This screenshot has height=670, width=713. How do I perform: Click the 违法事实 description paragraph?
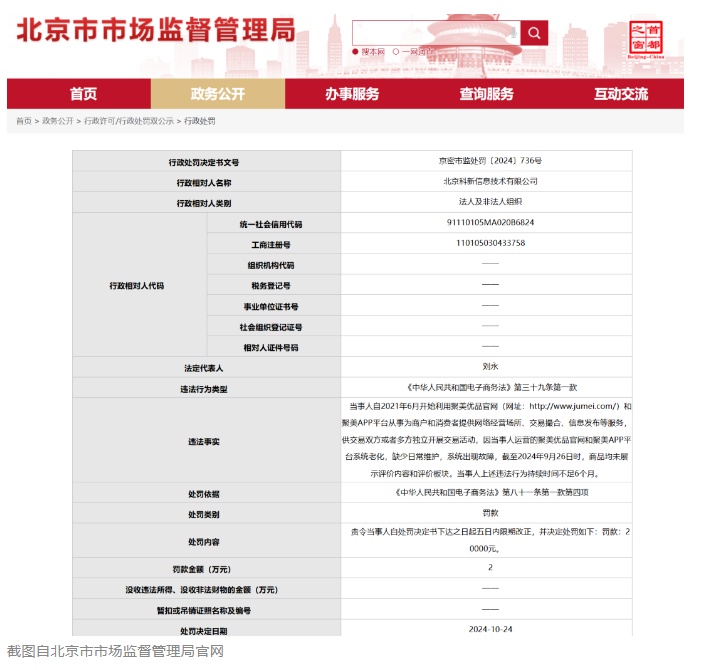(x=487, y=440)
